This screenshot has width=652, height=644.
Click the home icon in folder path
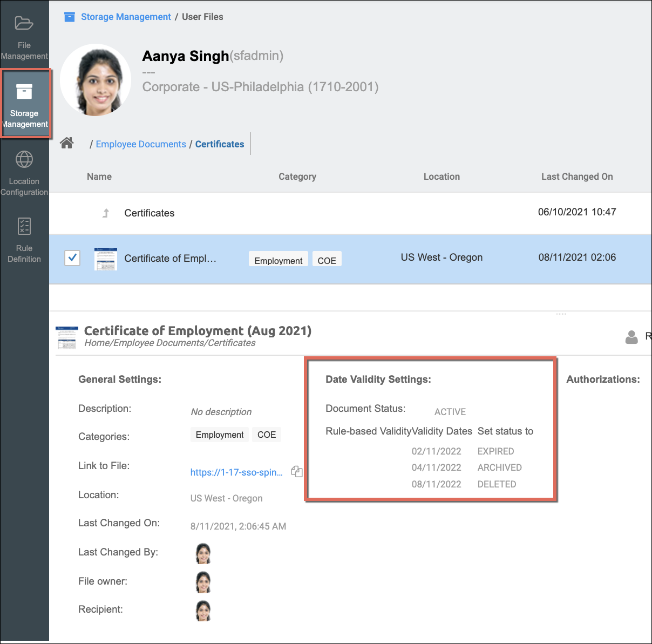pyautogui.click(x=67, y=143)
